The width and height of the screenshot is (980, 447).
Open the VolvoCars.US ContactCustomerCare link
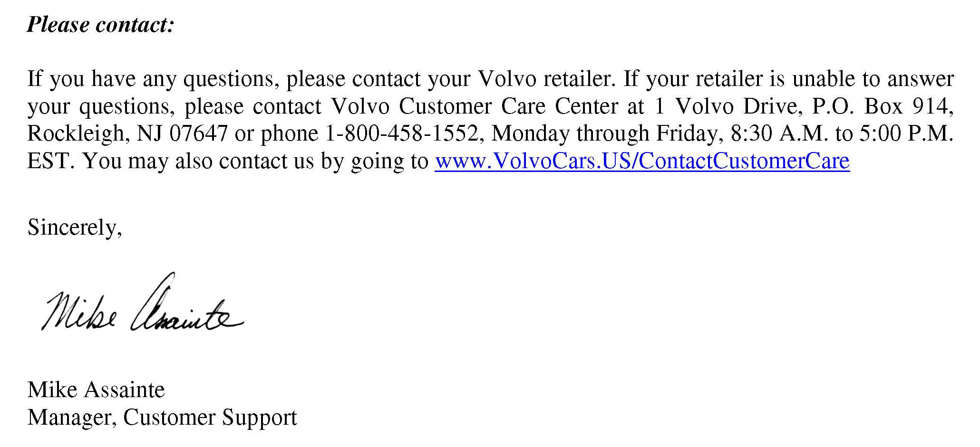[642, 161]
